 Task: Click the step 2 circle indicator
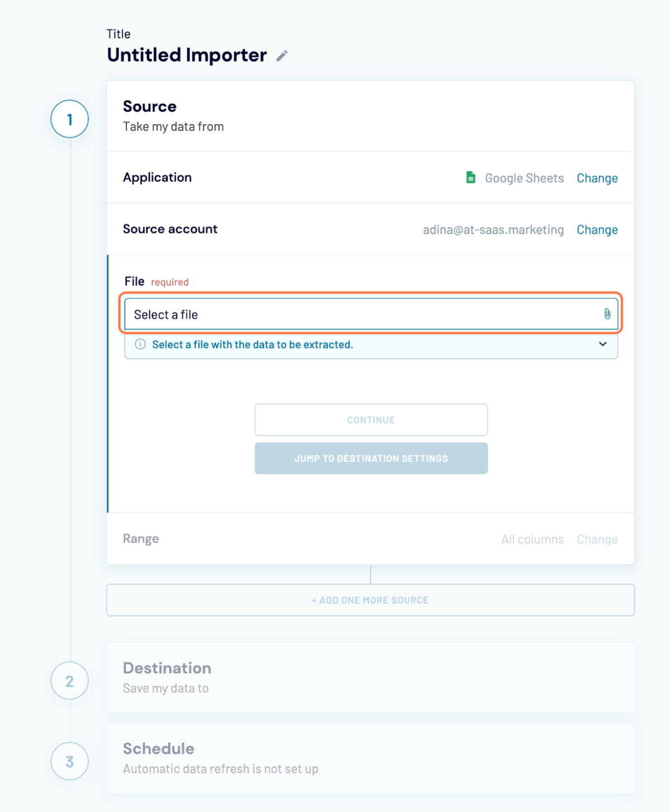click(69, 680)
